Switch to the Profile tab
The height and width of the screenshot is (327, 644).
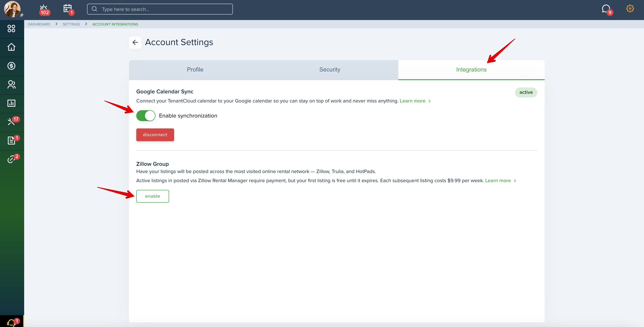click(195, 70)
